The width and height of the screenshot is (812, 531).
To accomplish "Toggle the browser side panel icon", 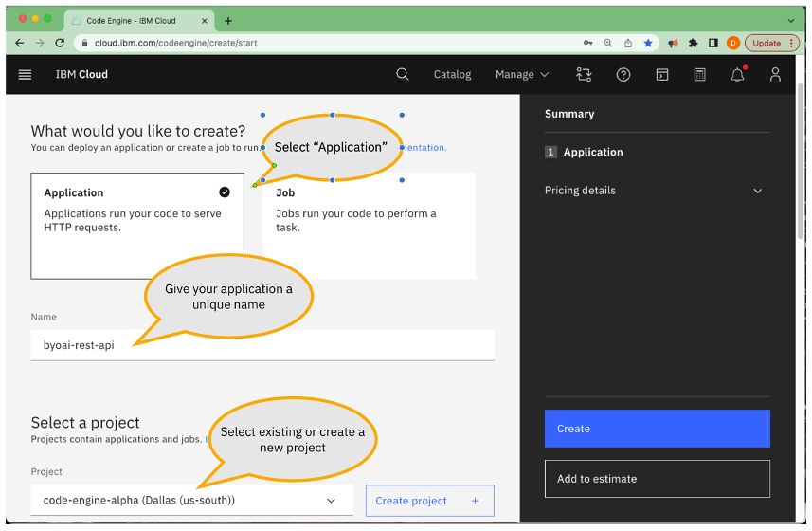I will pos(713,43).
